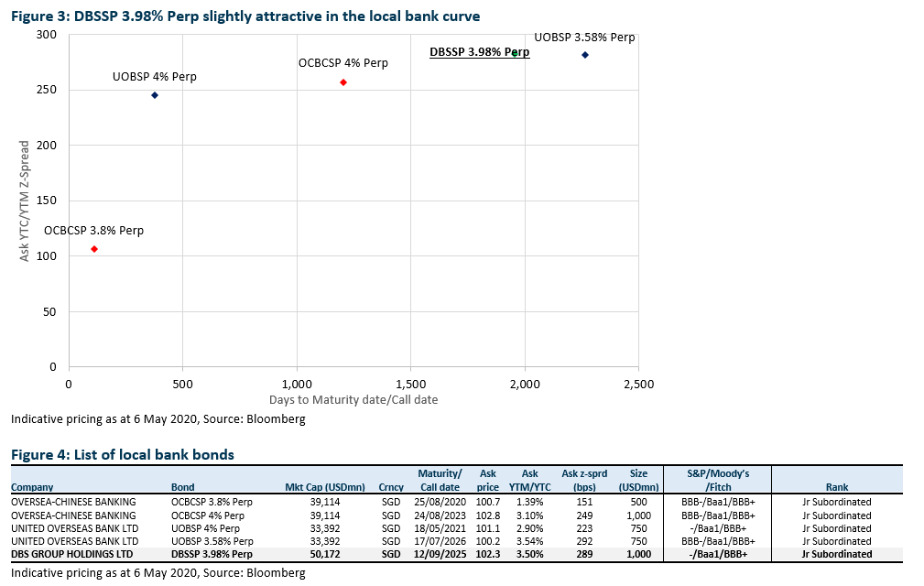Image resolution: width=924 pixels, height=586 pixels.
Task: Click the call date "18/05/2021"
Action: 440,528
